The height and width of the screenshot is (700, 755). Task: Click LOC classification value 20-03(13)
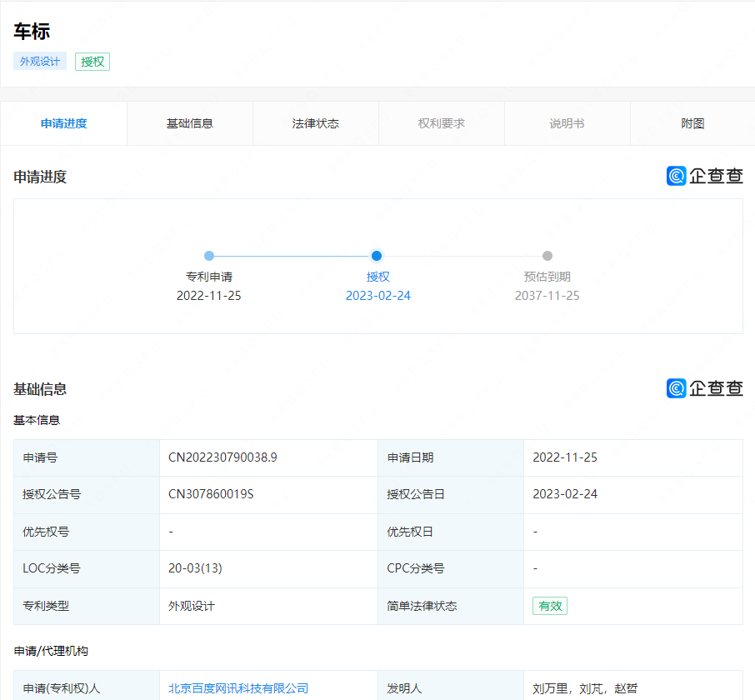coord(195,568)
